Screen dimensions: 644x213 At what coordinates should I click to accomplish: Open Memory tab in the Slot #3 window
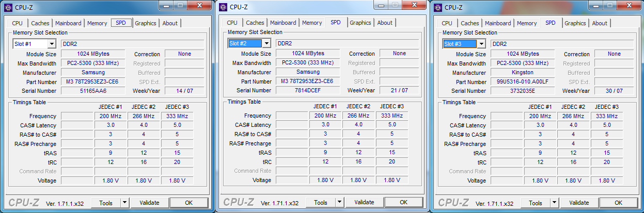[527, 23]
